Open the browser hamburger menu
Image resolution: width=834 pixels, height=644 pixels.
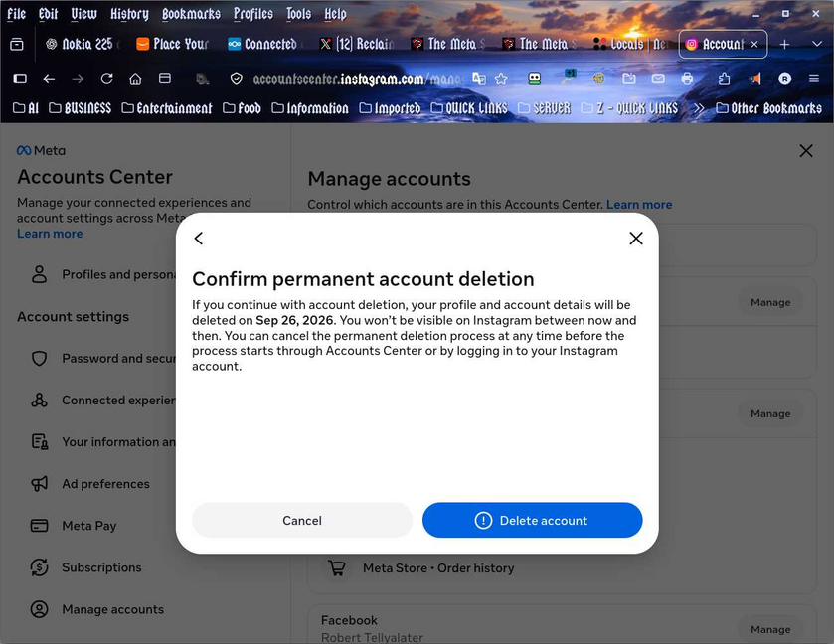814,79
